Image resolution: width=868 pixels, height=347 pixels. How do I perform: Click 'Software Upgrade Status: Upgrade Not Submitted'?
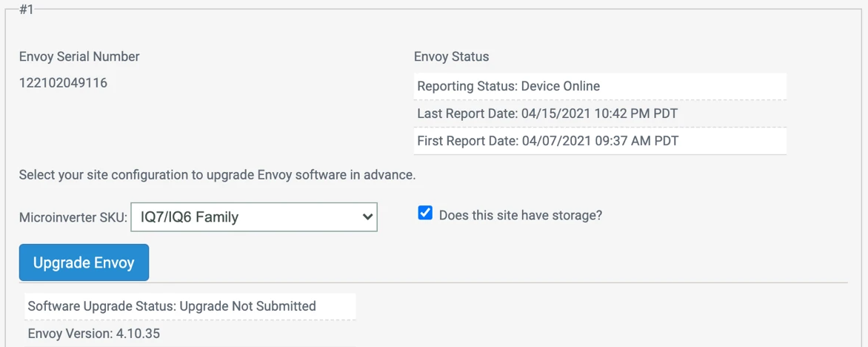190,306
